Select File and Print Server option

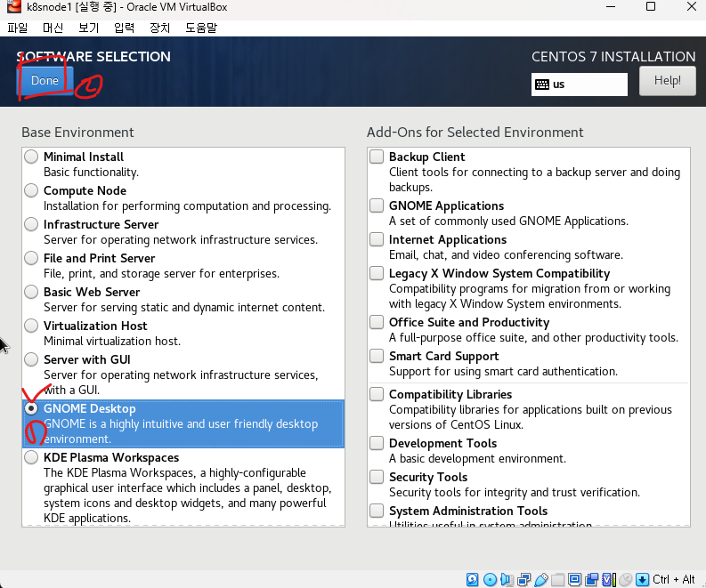pos(31,258)
